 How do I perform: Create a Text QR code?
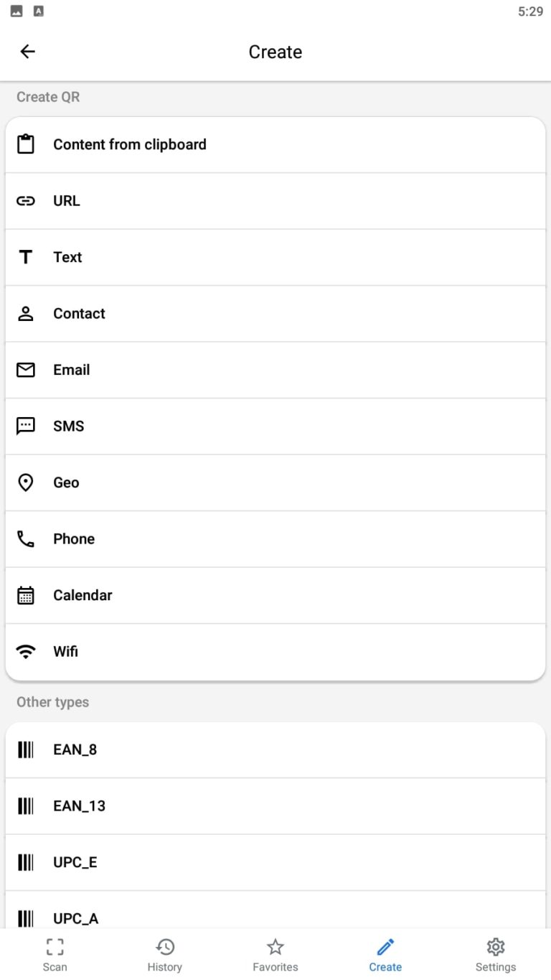point(67,257)
